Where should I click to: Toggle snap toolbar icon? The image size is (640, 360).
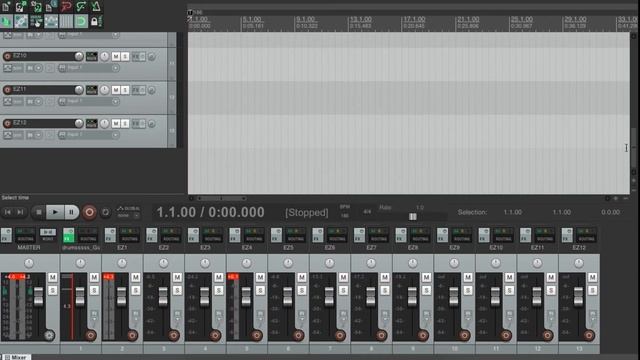pos(81,21)
